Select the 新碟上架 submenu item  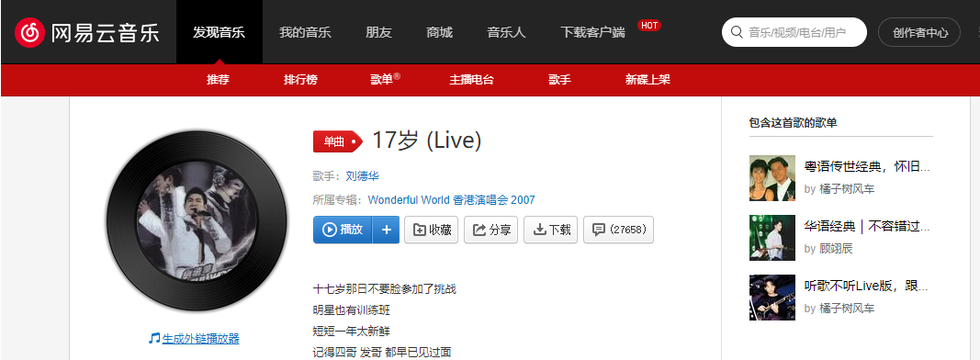pyautogui.click(x=648, y=79)
